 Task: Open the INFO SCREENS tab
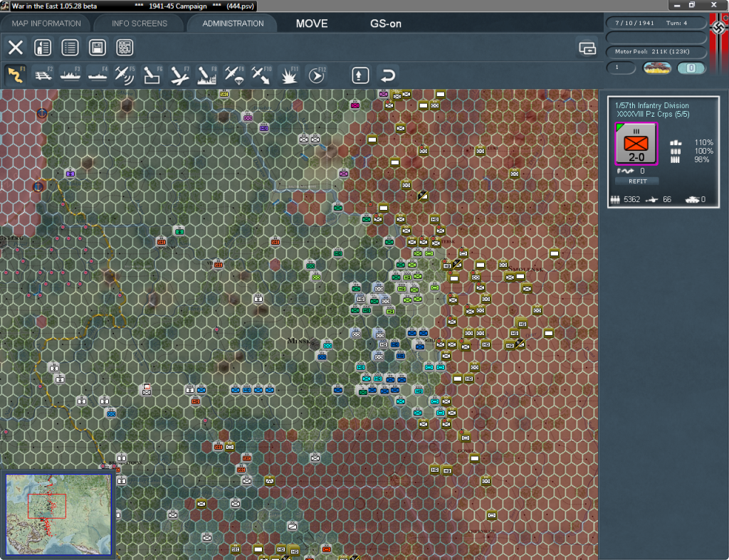(x=139, y=23)
